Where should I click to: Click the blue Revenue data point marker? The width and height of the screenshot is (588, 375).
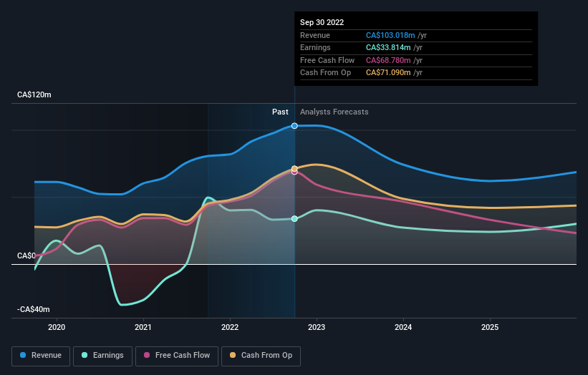coord(294,126)
